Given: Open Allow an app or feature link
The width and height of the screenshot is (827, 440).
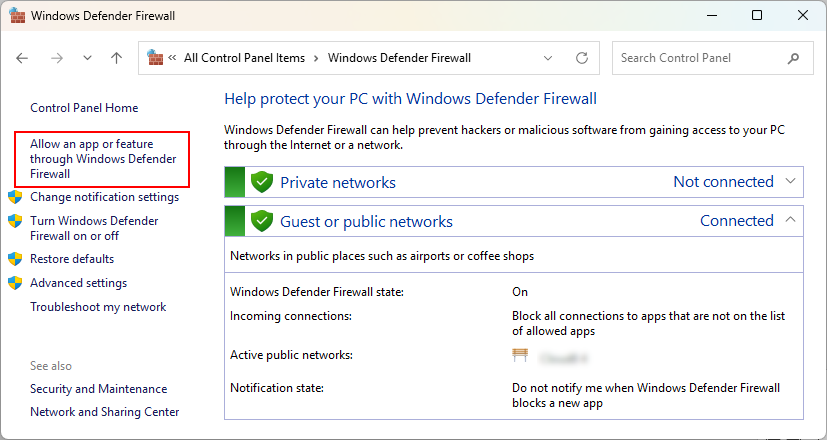Looking at the screenshot, I should tap(103, 159).
